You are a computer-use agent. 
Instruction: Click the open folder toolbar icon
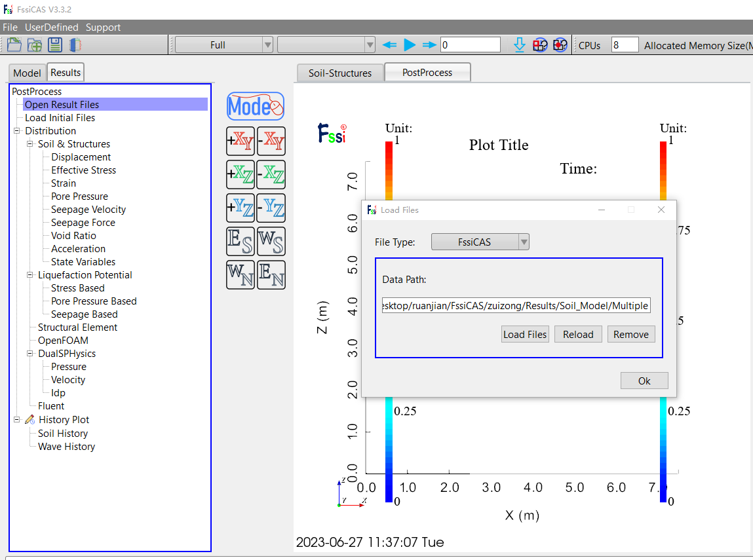point(14,45)
